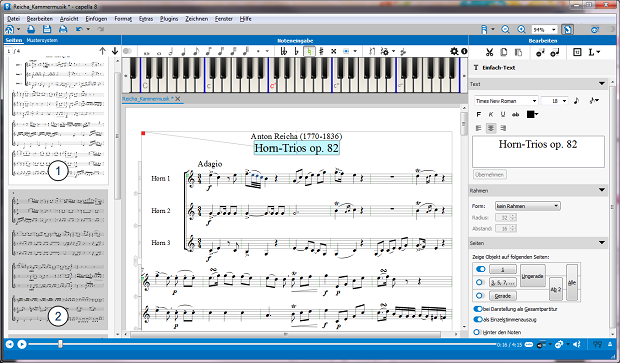Click the save disk icon
This screenshot has width=620, height=363.
(47, 29)
